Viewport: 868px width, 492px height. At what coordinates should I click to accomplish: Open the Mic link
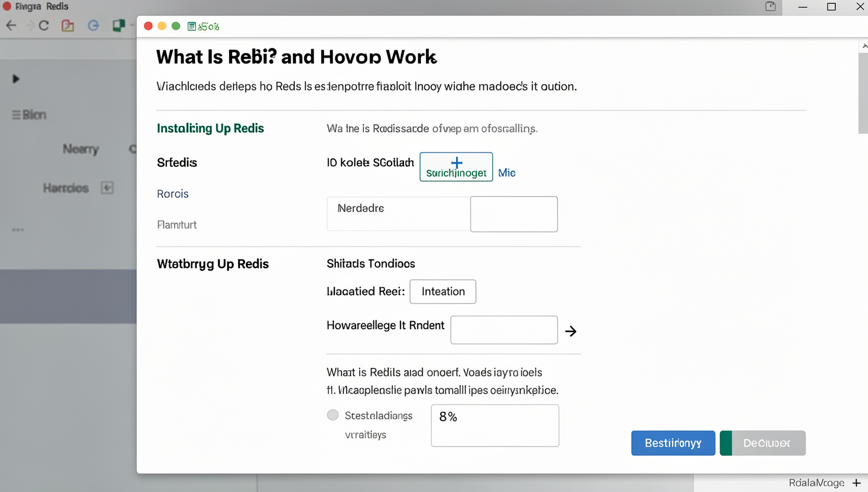507,173
